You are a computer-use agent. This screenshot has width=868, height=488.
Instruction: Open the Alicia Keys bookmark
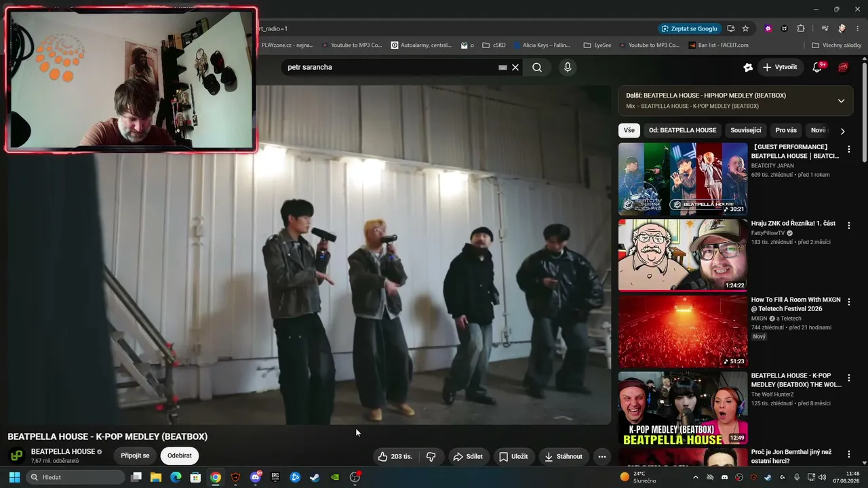click(x=541, y=45)
